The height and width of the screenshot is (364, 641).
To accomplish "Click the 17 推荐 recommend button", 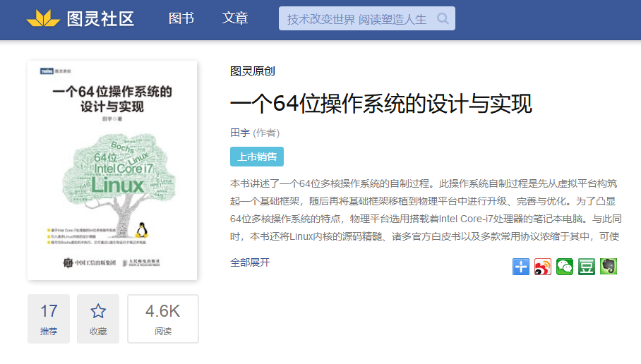I will click(x=49, y=319).
